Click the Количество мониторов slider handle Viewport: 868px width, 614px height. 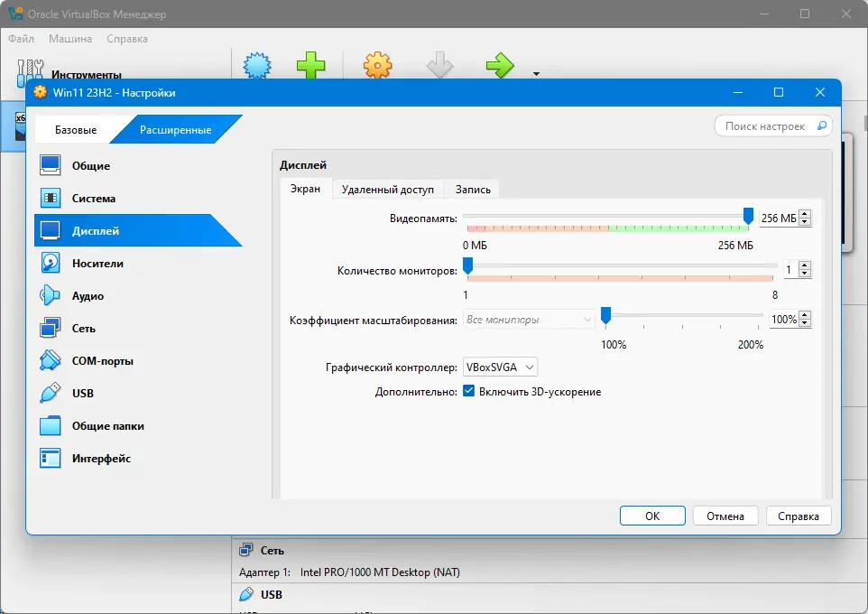click(467, 266)
